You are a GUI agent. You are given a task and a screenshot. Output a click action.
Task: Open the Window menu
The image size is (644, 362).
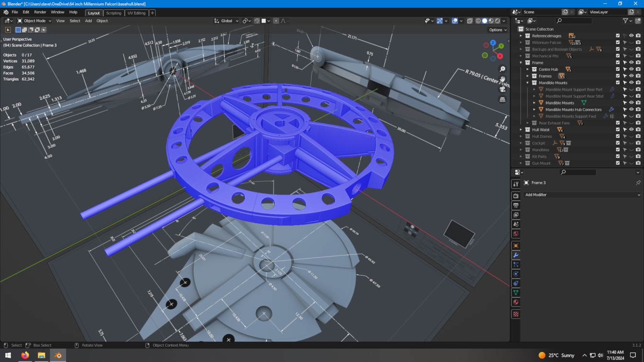point(57,12)
